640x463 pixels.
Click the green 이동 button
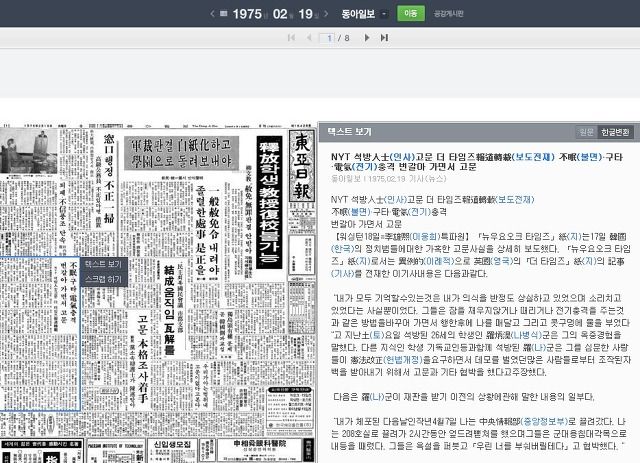[411, 13]
